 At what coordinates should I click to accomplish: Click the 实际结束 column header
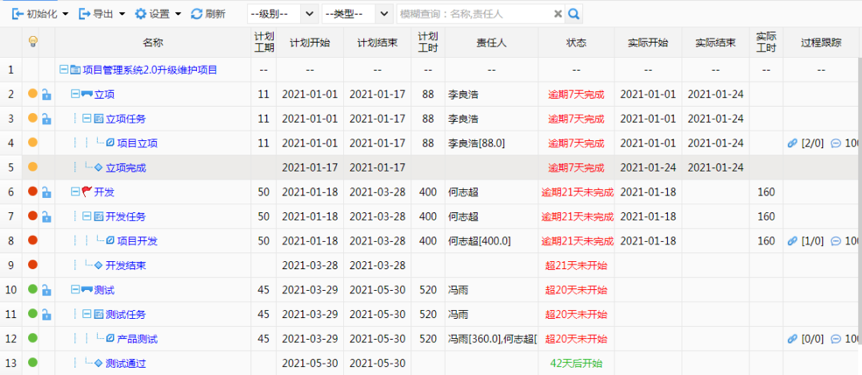(715, 43)
